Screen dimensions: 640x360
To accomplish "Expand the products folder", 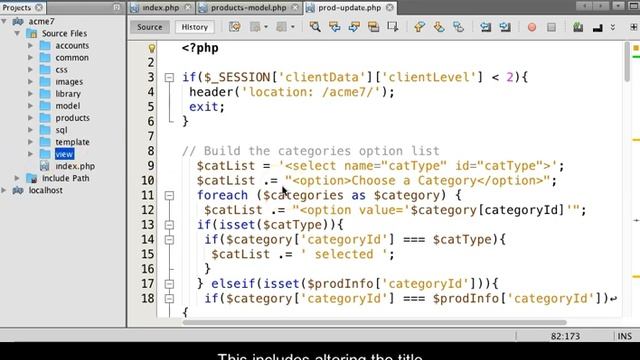I will (x=31, y=118).
